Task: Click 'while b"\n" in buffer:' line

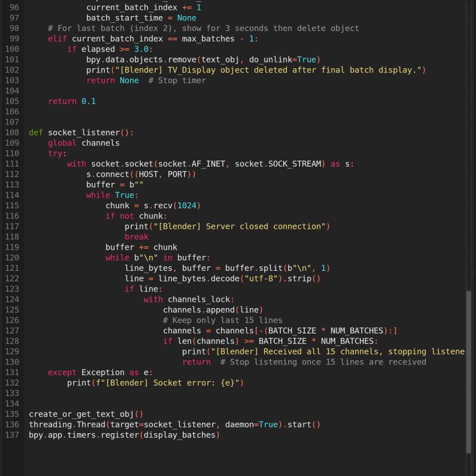Action: 158,258
